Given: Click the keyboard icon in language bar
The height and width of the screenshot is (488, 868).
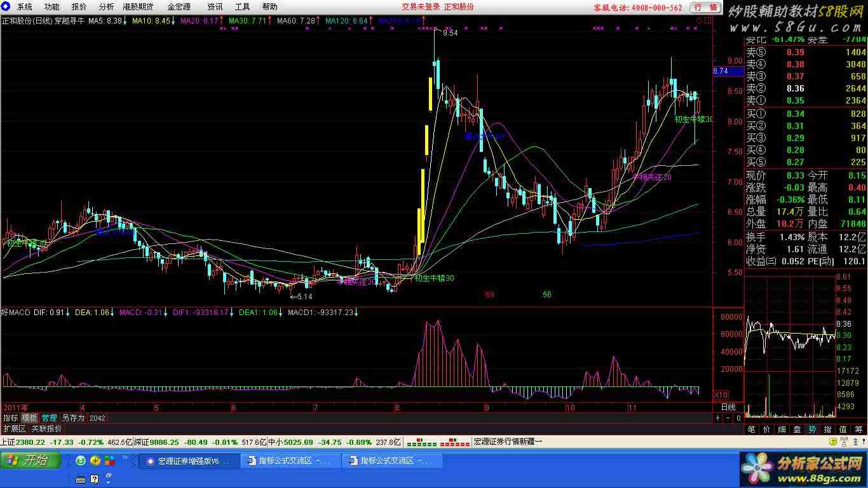Looking at the screenshot, I should [x=81, y=479].
